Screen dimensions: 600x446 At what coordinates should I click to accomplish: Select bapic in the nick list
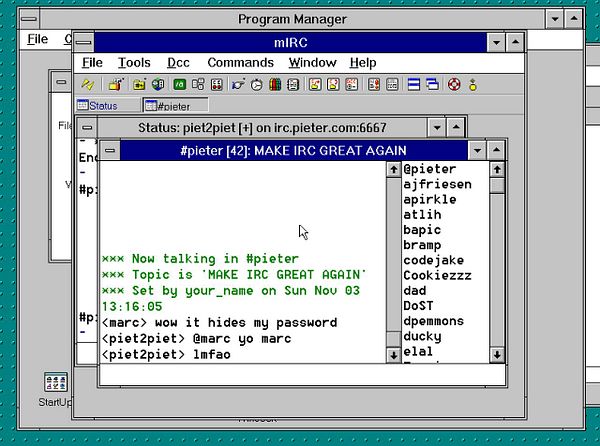click(422, 230)
